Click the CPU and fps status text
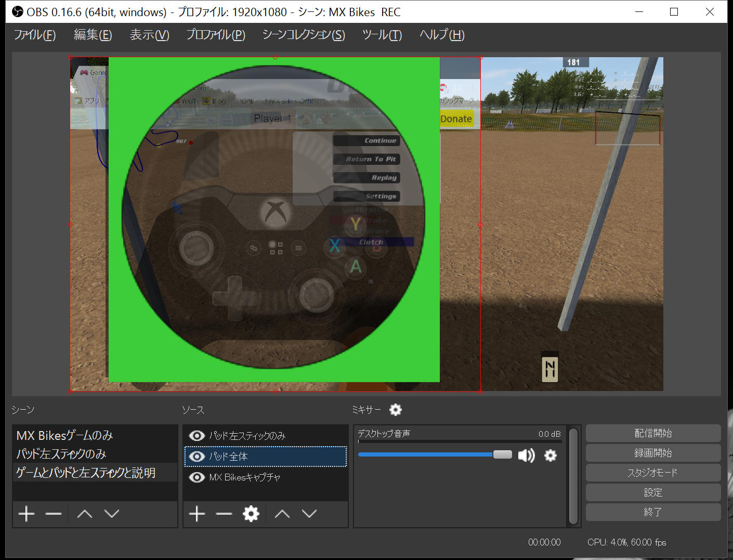Image resolution: width=733 pixels, height=560 pixels. (x=627, y=542)
